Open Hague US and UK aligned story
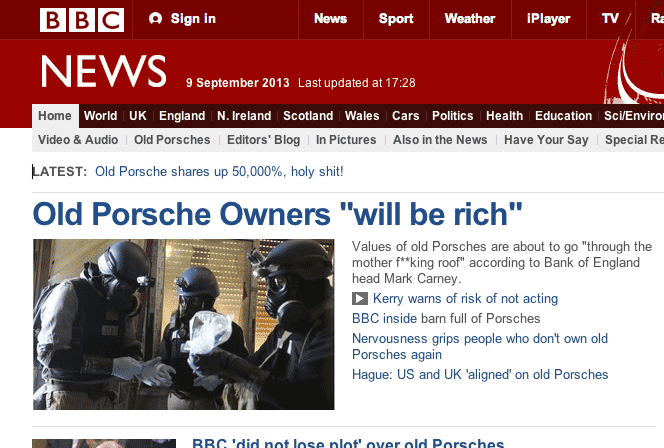Screen dimensions: 664x448 [480, 374]
